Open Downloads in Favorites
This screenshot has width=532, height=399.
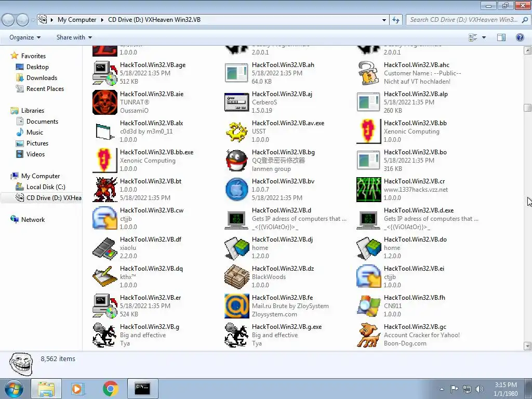click(x=42, y=78)
